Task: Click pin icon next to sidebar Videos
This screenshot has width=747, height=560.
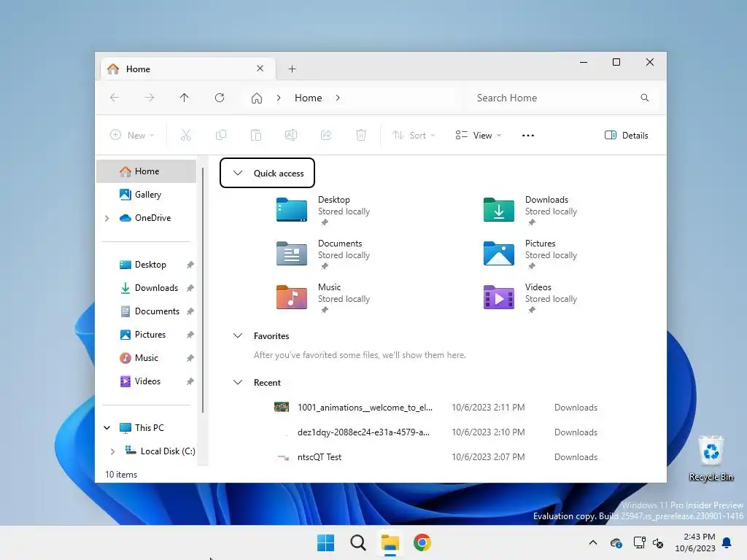Action: [x=190, y=381]
